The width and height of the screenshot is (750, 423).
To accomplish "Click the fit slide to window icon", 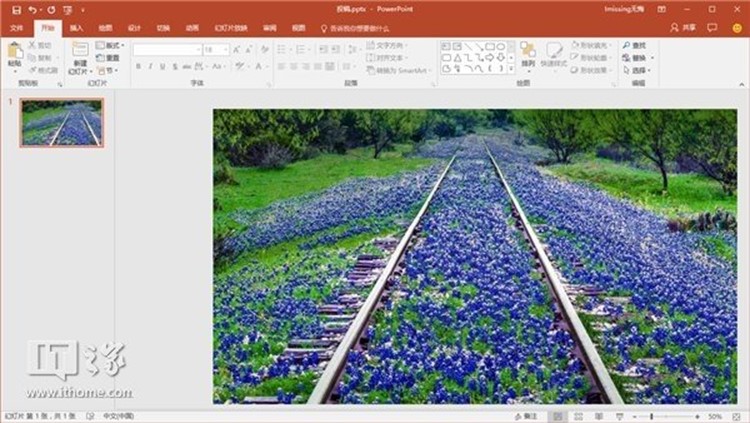I will tap(735, 415).
